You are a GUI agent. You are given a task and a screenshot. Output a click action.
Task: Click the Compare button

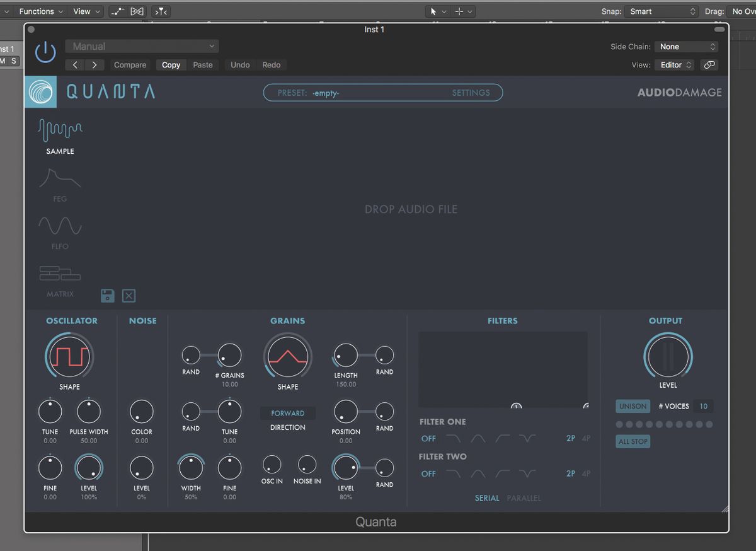tap(130, 64)
